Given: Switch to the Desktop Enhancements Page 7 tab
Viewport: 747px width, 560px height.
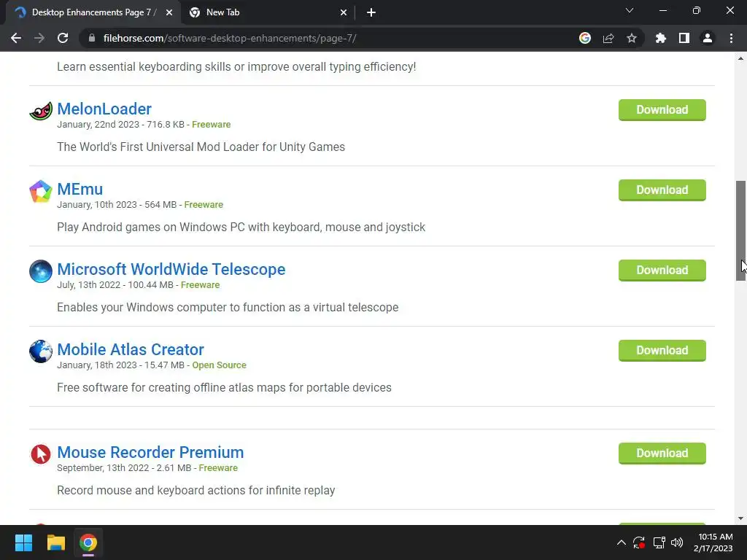Looking at the screenshot, I should (x=94, y=12).
